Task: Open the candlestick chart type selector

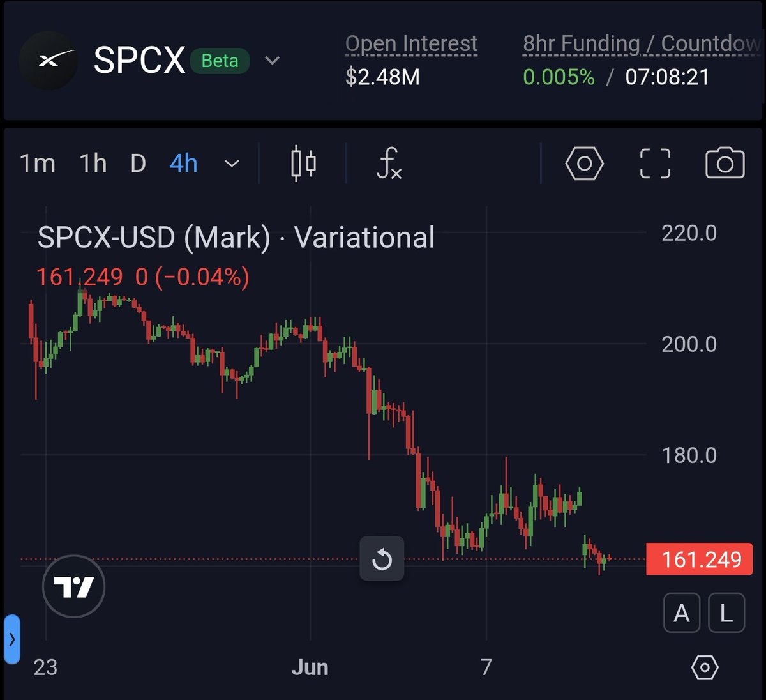Action: pyautogui.click(x=303, y=164)
